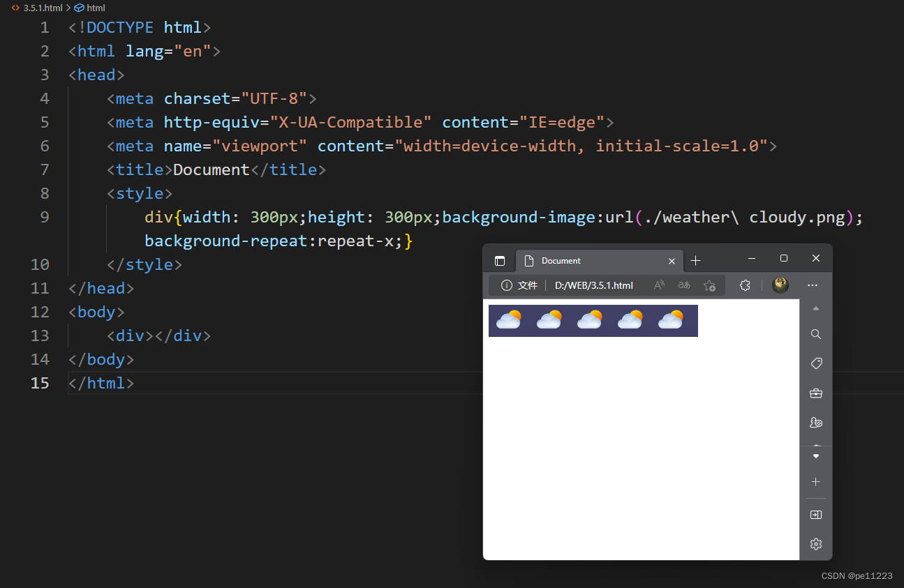904x588 pixels.
Task: Maximize the Edge browser window
Action: click(784, 259)
